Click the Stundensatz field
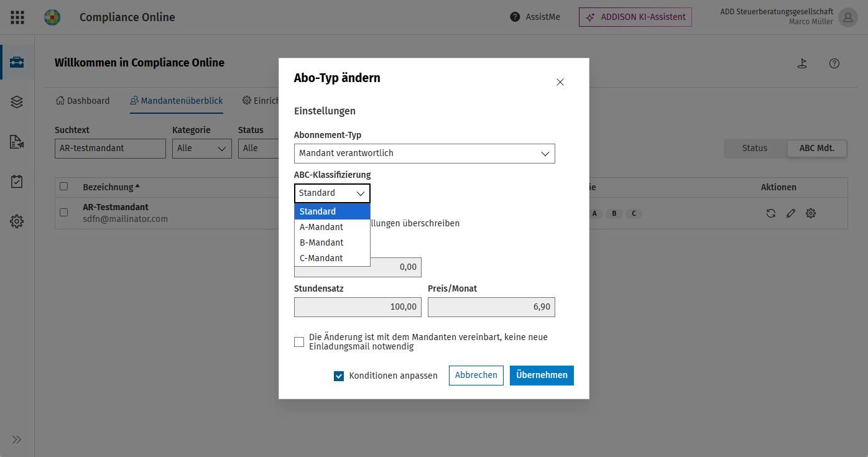Screen dimensions: 868x457 pos(358,307)
